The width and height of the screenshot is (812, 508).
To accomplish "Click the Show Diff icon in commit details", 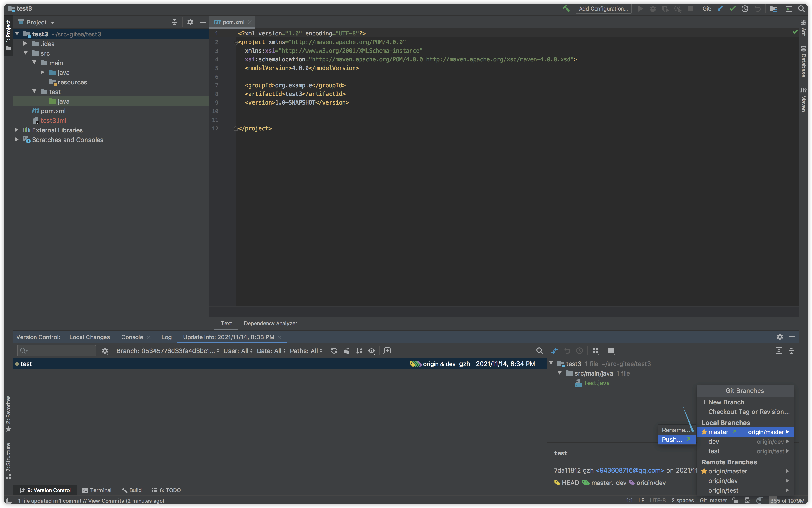I will coord(555,351).
